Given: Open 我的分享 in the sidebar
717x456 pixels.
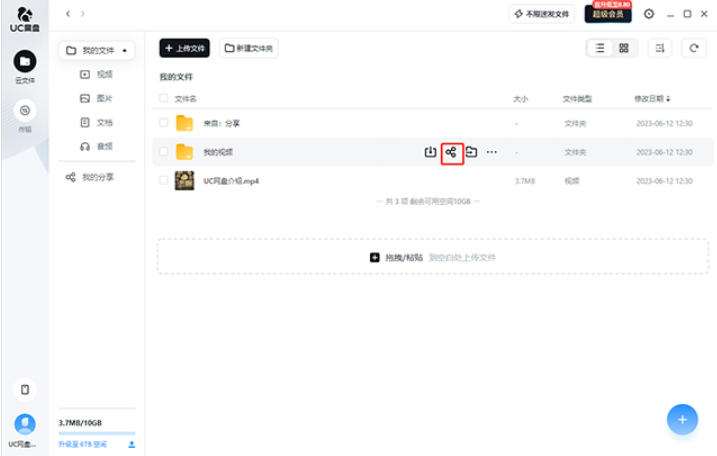Looking at the screenshot, I should (97, 177).
